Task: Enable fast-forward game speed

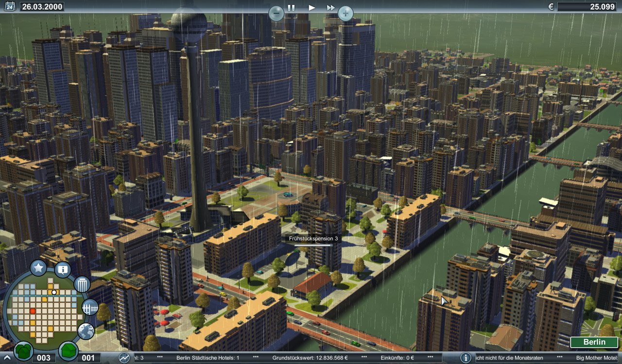Action: (x=331, y=7)
